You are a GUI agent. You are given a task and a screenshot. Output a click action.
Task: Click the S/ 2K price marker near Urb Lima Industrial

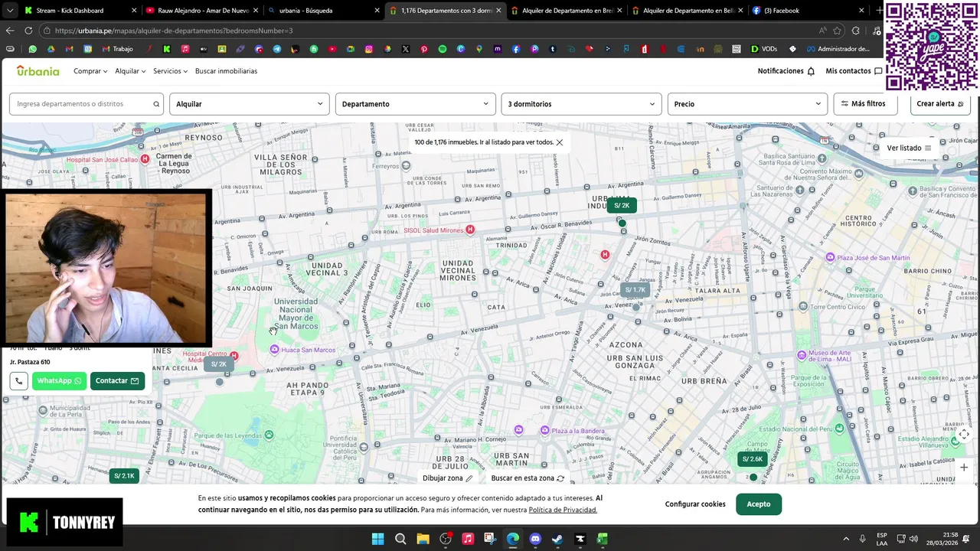point(622,205)
